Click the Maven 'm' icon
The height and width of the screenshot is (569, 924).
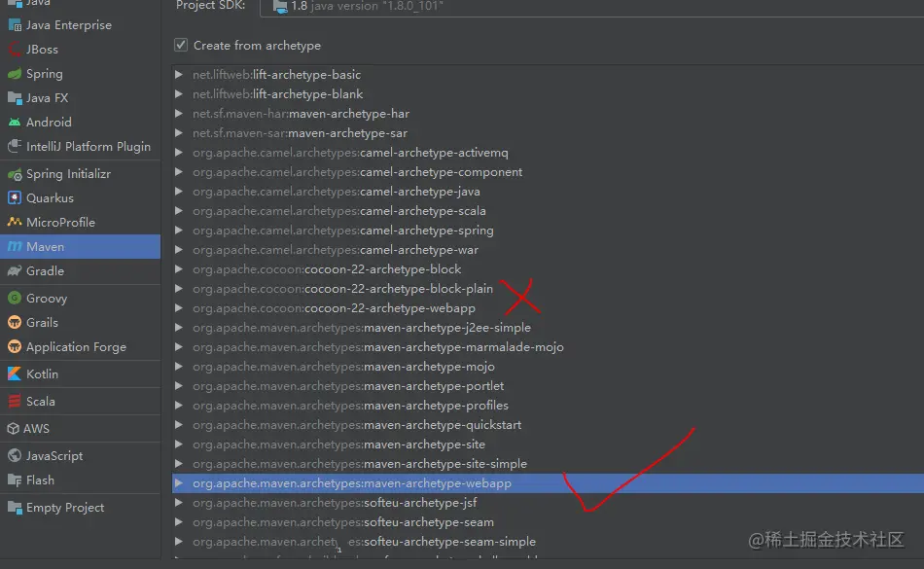click(15, 246)
